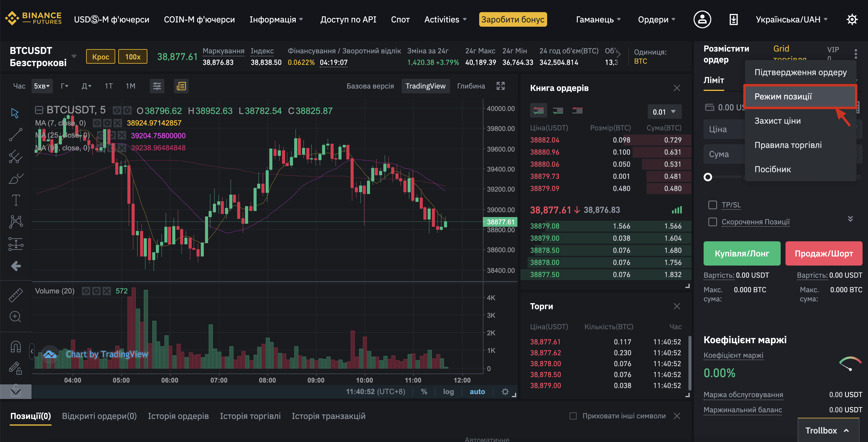Open the three-dot order panel menu
Viewport: 868px width, 442px height.
point(856,54)
